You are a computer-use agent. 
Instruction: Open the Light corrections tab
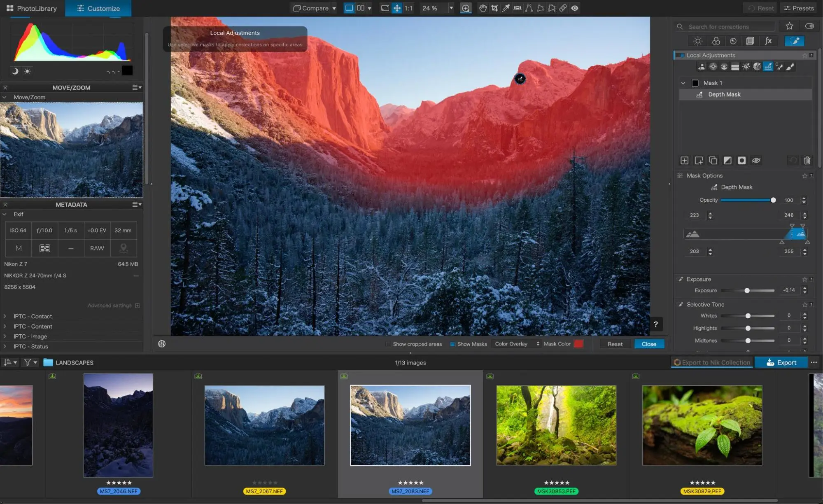tap(697, 41)
